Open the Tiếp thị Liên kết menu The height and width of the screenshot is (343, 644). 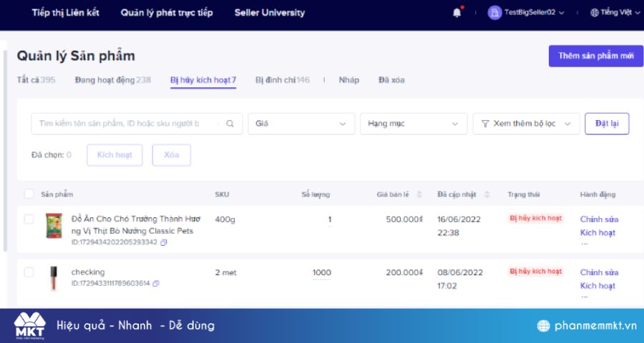[x=66, y=13]
